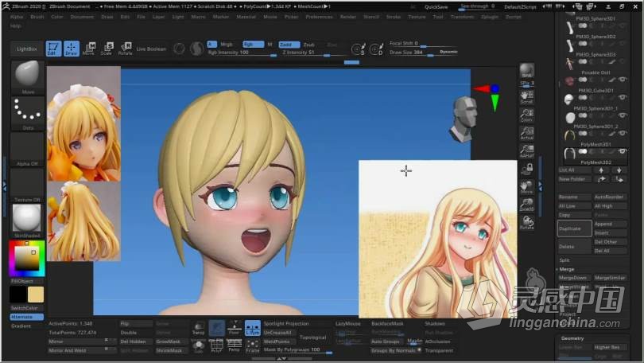Activate Edit mode button
The width and height of the screenshot is (644, 363).
click(x=53, y=49)
